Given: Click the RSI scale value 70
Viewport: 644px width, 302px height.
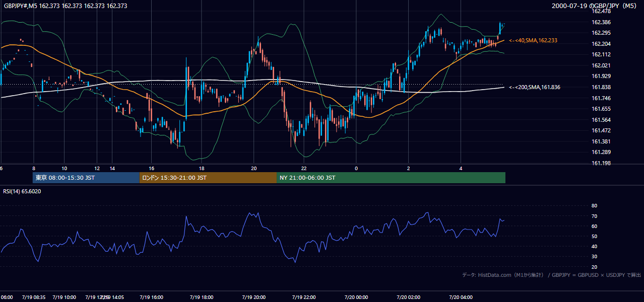Looking at the screenshot, I should point(594,216).
